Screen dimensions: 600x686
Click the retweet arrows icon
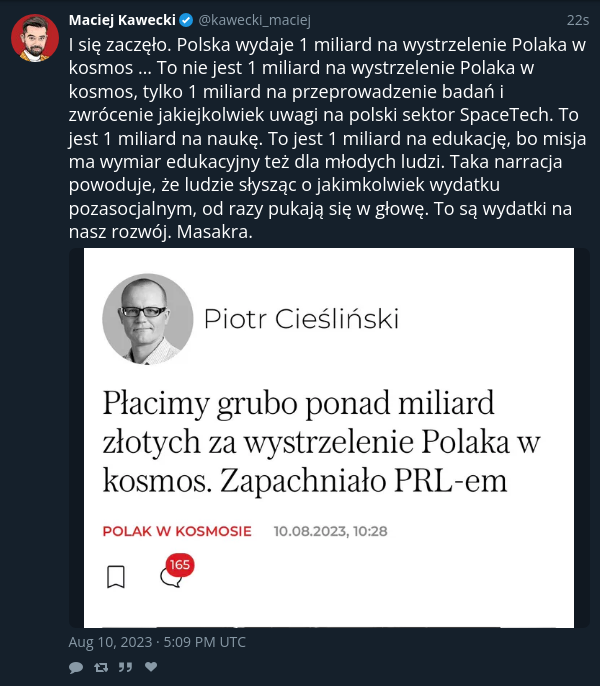click(101, 667)
